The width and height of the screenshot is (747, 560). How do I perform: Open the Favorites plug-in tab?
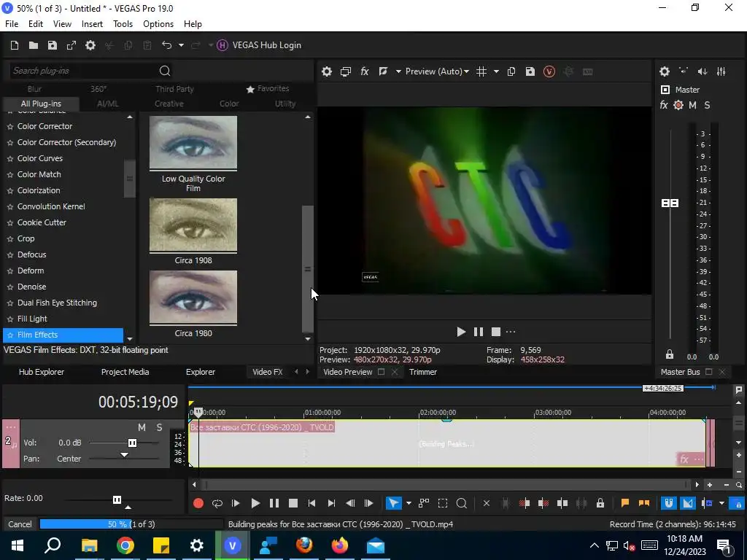[268, 88]
